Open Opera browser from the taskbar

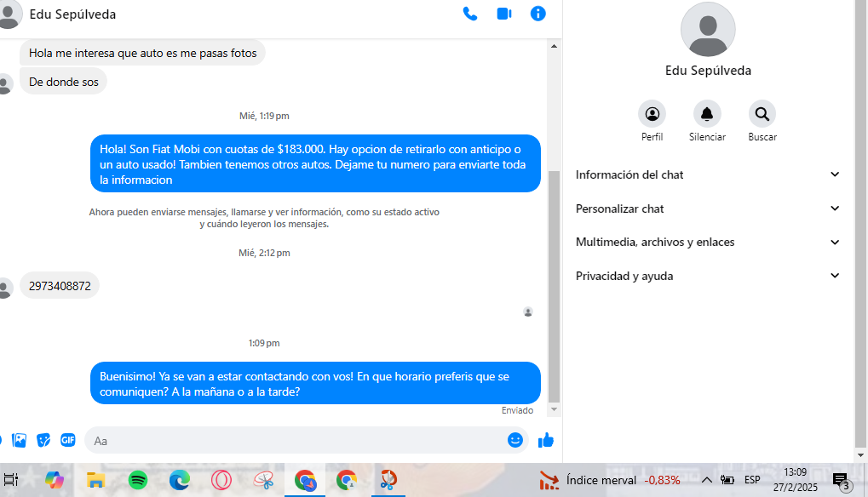click(x=221, y=480)
